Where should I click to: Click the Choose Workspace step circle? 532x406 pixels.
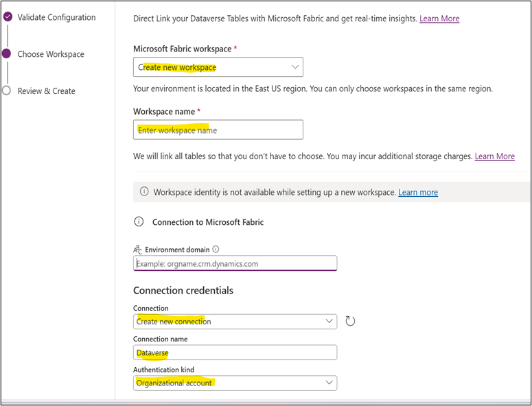click(x=7, y=53)
